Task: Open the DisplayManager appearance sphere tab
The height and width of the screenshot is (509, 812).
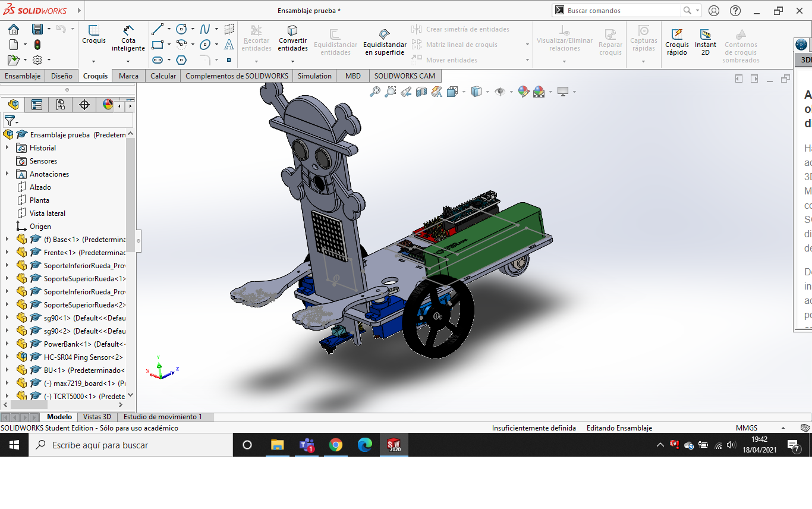Action: tap(108, 105)
